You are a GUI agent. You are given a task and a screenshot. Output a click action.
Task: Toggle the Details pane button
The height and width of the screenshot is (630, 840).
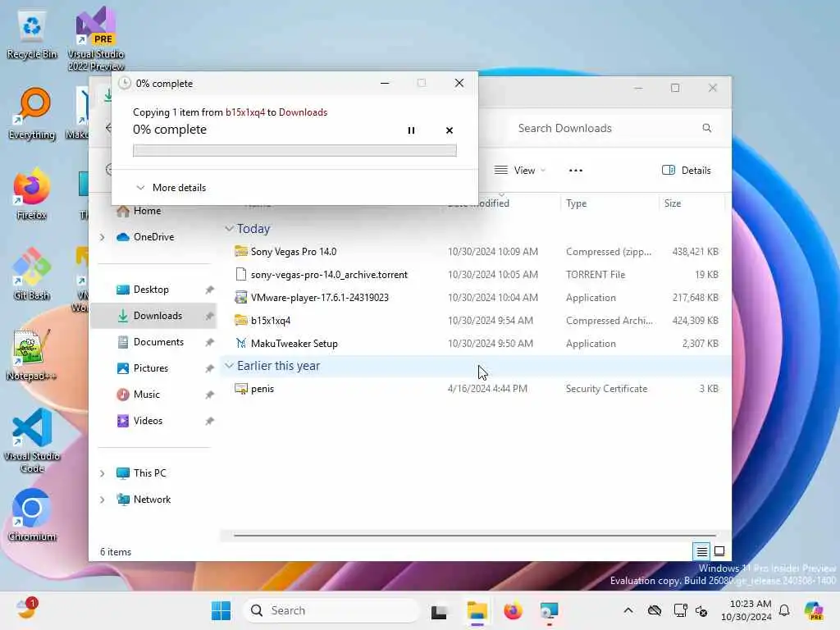(x=687, y=171)
